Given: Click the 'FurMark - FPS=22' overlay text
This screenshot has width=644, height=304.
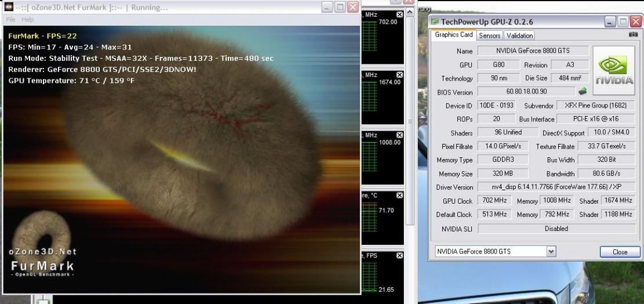Looking at the screenshot, I should (42, 36).
